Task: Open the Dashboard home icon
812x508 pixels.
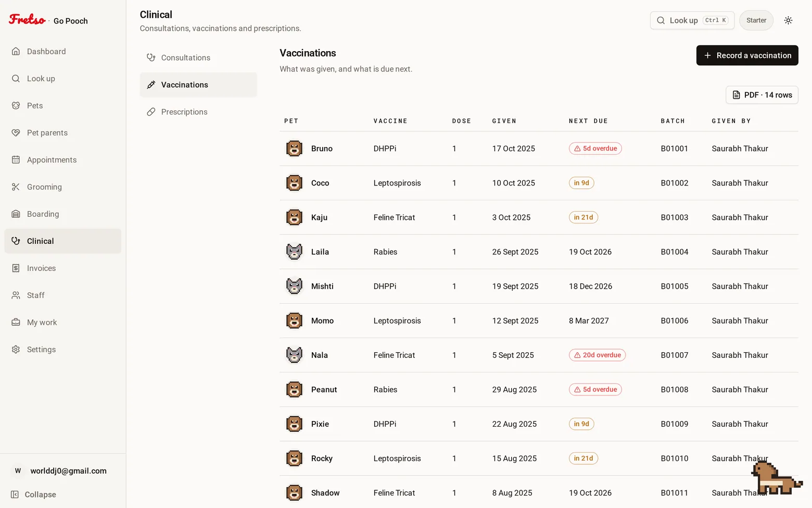Action: tap(16, 51)
